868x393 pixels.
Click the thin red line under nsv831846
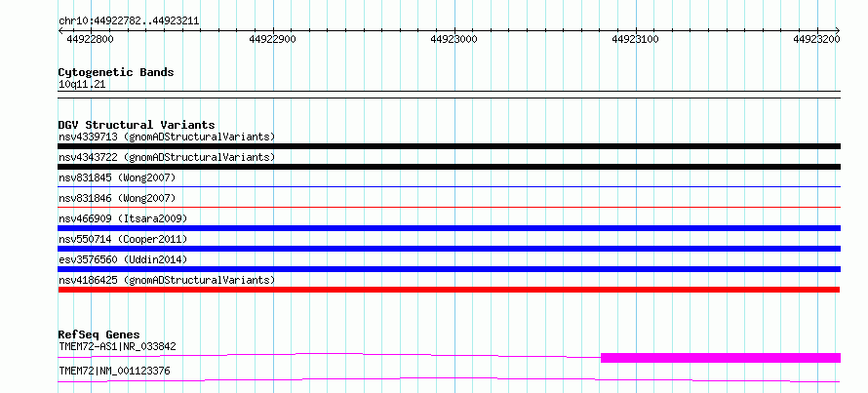[x=449, y=208]
